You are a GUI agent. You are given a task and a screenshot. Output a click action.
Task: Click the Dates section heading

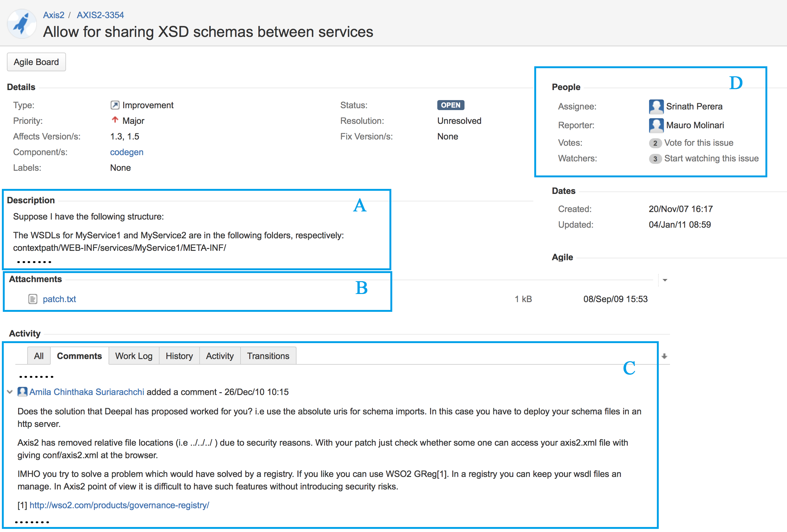pyautogui.click(x=563, y=191)
